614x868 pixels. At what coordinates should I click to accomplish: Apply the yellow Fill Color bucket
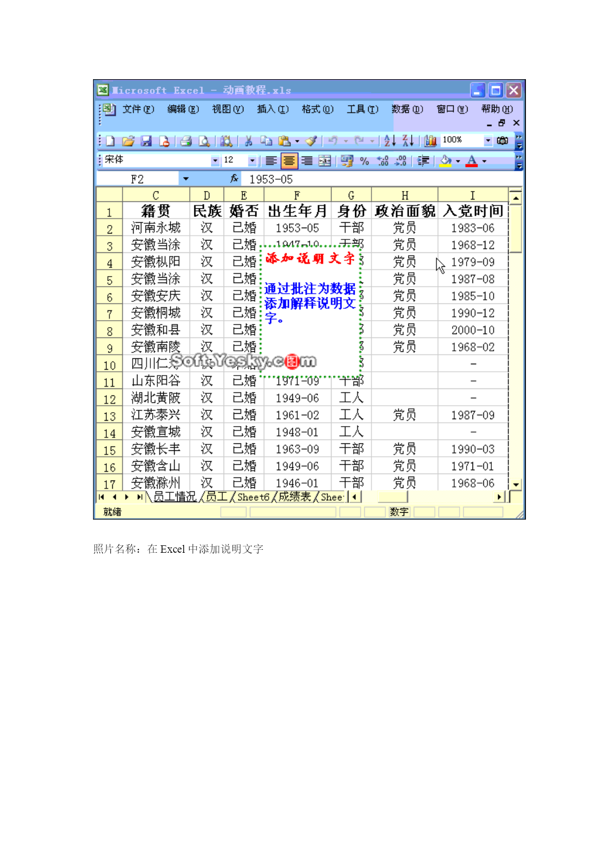446,160
